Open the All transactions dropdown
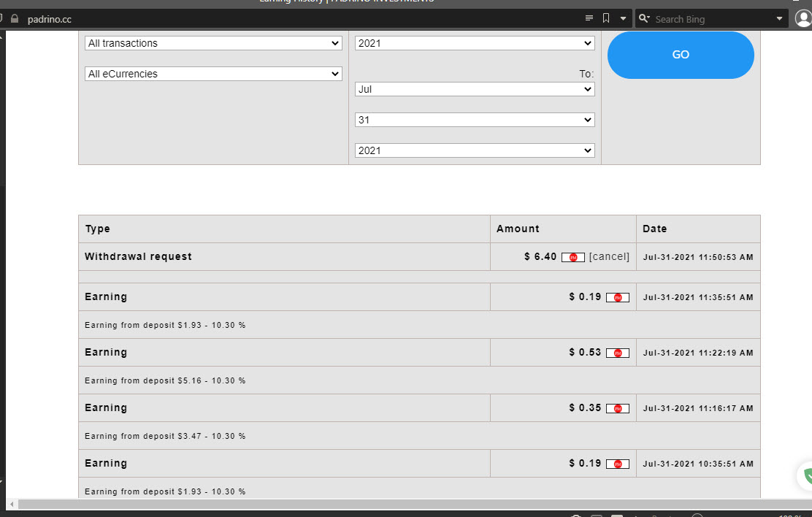 [x=213, y=43]
